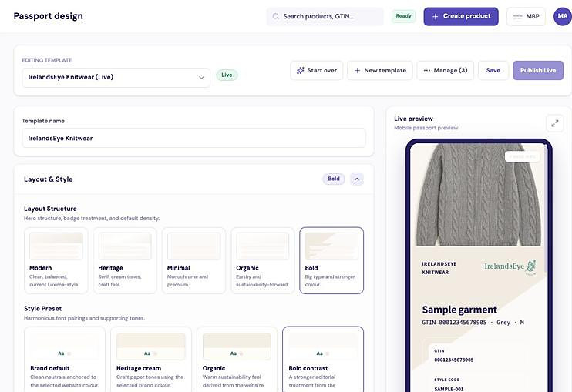Click the Heritage cream color swatch preview

pos(150,347)
